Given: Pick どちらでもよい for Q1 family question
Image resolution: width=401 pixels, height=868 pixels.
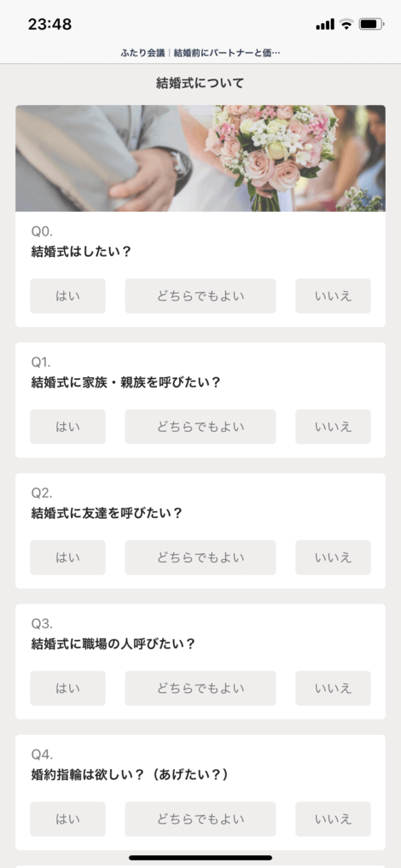Looking at the screenshot, I should click(200, 427).
